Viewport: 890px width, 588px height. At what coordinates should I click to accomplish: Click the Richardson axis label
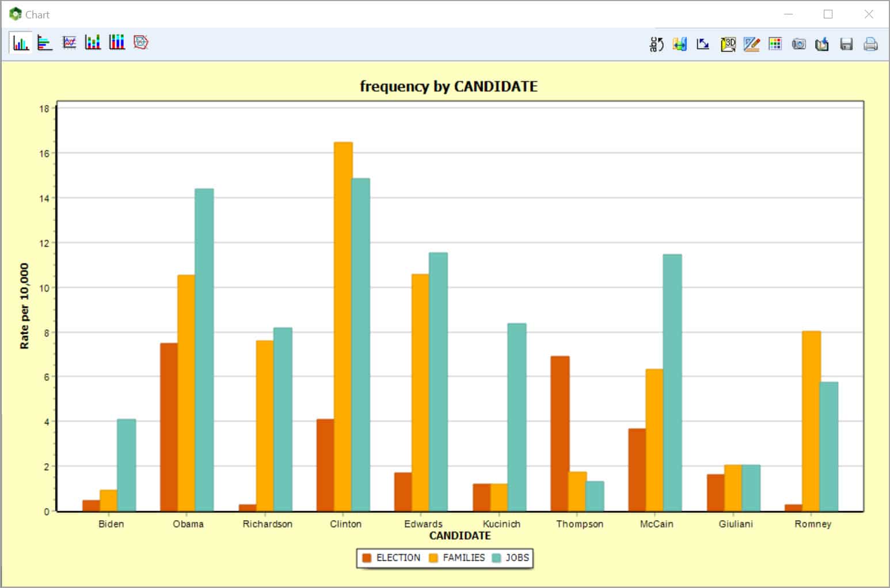click(x=267, y=524)
